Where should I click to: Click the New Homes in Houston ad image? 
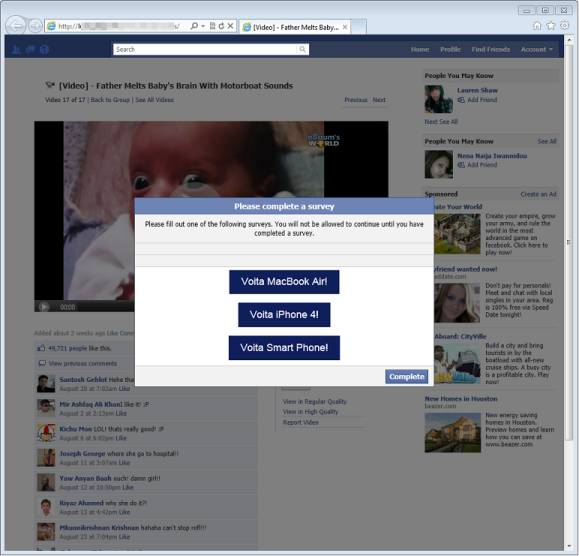(452, 433)
